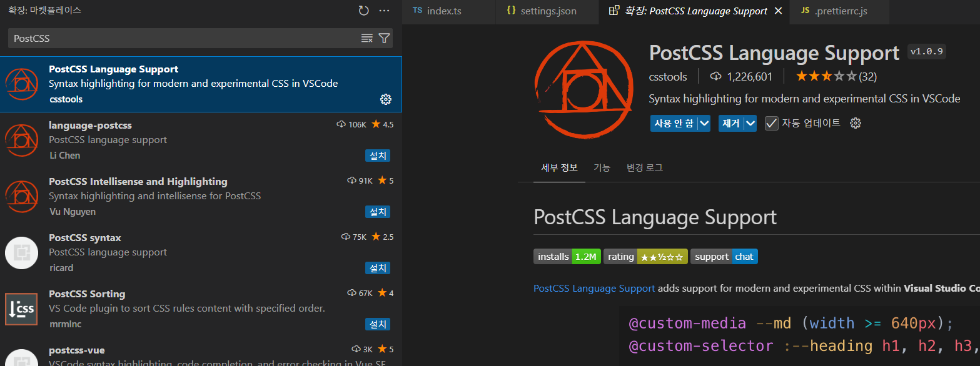Click the Li Chen publisher name
Image resolution: width=980 pixels, height=366 pixels.
[65, 156]
